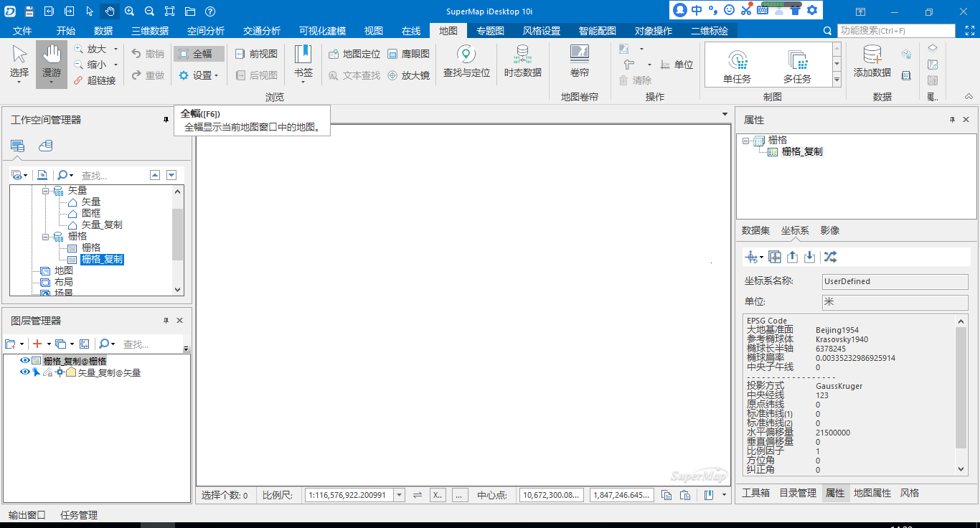The width and height of the screenshot is (980, 528).
Task: Open the 卷帘 map swipe tool
Action: coord(579,55)
